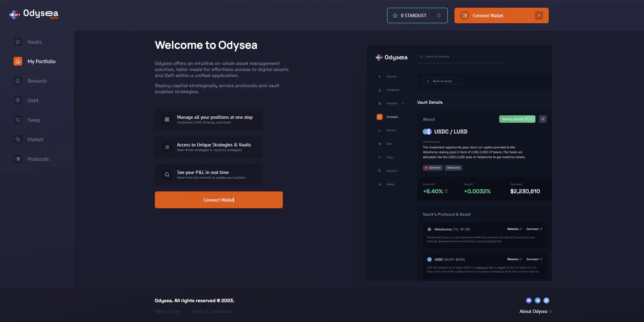The image size is (644, 322).
Task: Click the Protocols list icon in sidebar
Action: pos(18,159)
